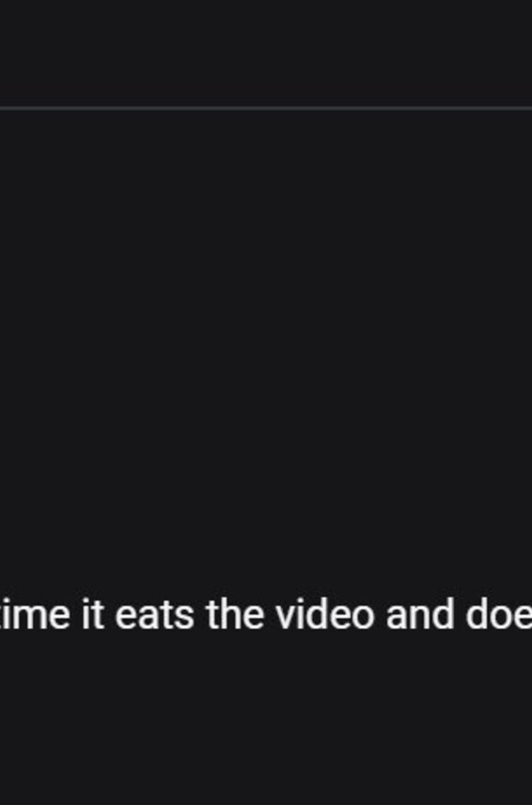The width and height of the screenshot is (532, 805).
Task: Click the blank space between divider and text
Action: coord(266,349)
